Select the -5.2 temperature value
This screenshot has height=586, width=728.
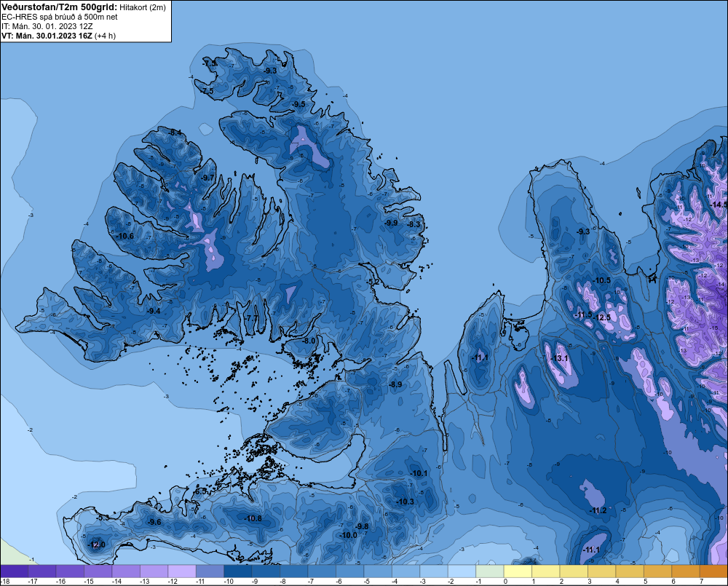point(373,282)
